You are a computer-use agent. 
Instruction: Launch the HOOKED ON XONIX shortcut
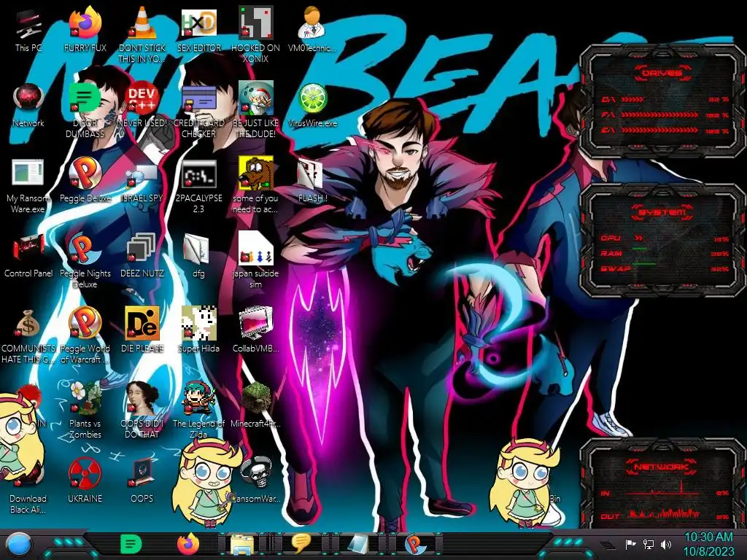click(x=256, y=34)
